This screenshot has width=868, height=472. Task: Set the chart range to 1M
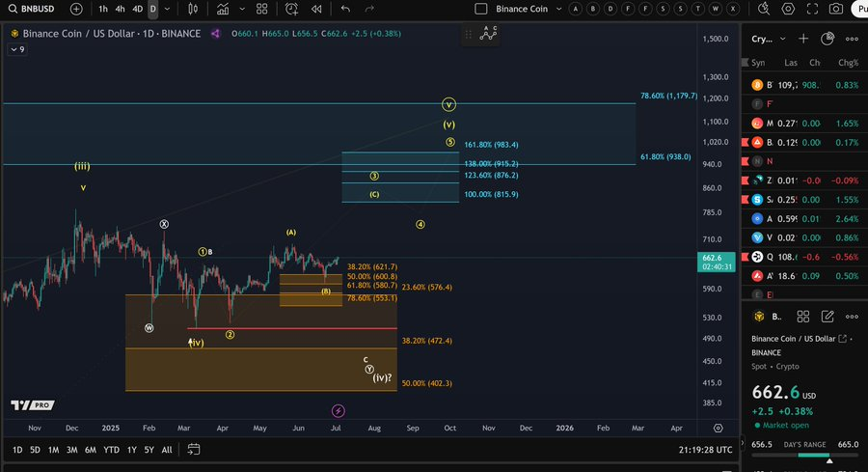click(x=53, y=450)
